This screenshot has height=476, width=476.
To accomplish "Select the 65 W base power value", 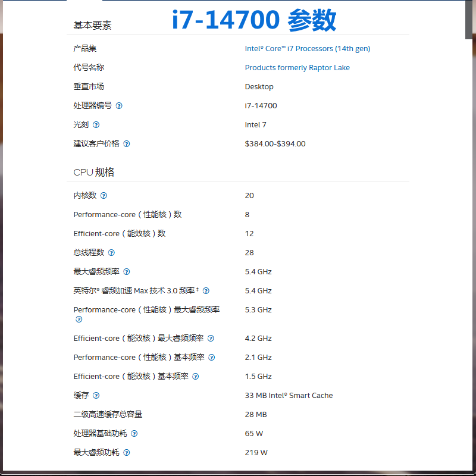I will point(254,434).
